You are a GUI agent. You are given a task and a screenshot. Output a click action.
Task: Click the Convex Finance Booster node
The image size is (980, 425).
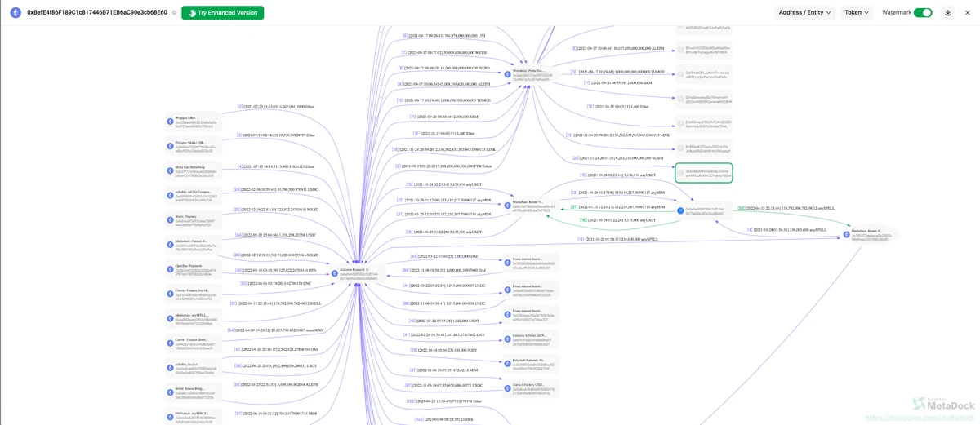[x=193, y=343]
